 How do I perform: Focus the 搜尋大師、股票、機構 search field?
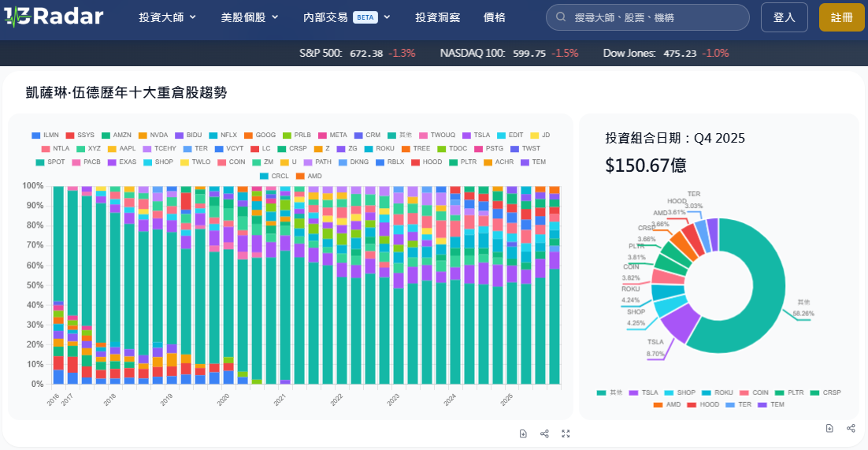tap(647, 17)
